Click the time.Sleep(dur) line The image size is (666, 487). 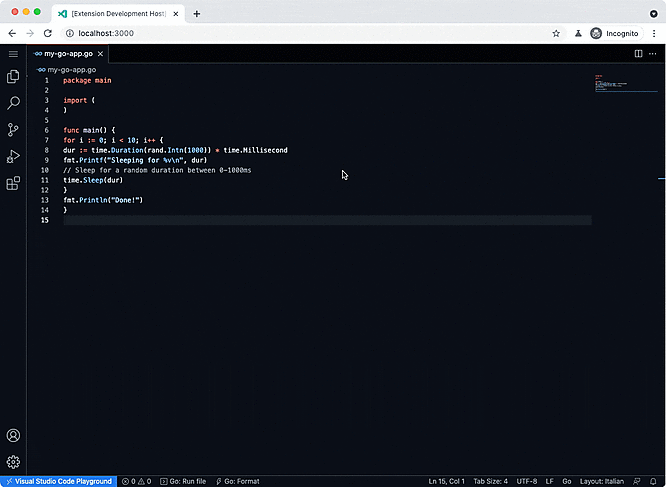click(x=93, y=180)
